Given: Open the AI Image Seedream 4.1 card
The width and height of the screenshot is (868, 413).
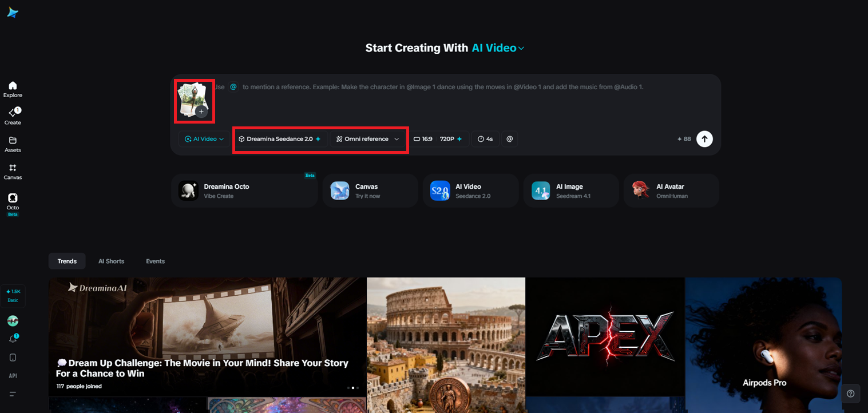Looking at the screenshot, I should tap(571, 190).
